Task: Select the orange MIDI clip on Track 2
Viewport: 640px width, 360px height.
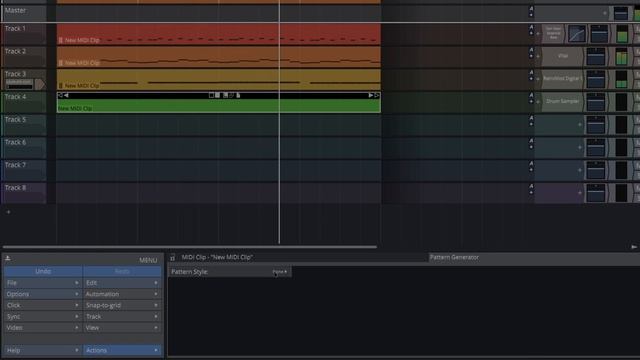Action: point(219,57)
